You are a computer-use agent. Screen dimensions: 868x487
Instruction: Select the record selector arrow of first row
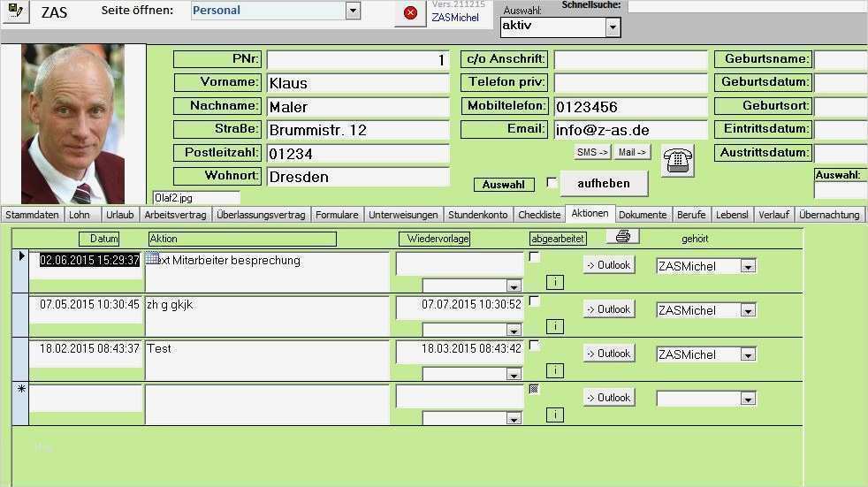point(21,256)
